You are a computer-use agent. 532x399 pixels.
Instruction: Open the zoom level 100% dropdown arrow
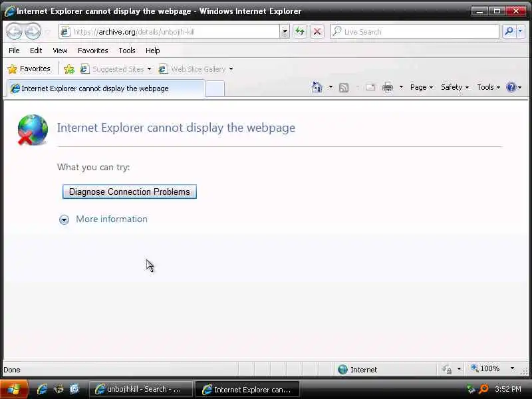pos(512,368)
